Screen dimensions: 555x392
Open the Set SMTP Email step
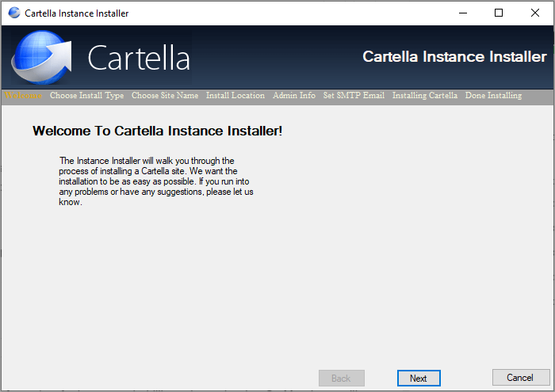click(x=354, y=96)
